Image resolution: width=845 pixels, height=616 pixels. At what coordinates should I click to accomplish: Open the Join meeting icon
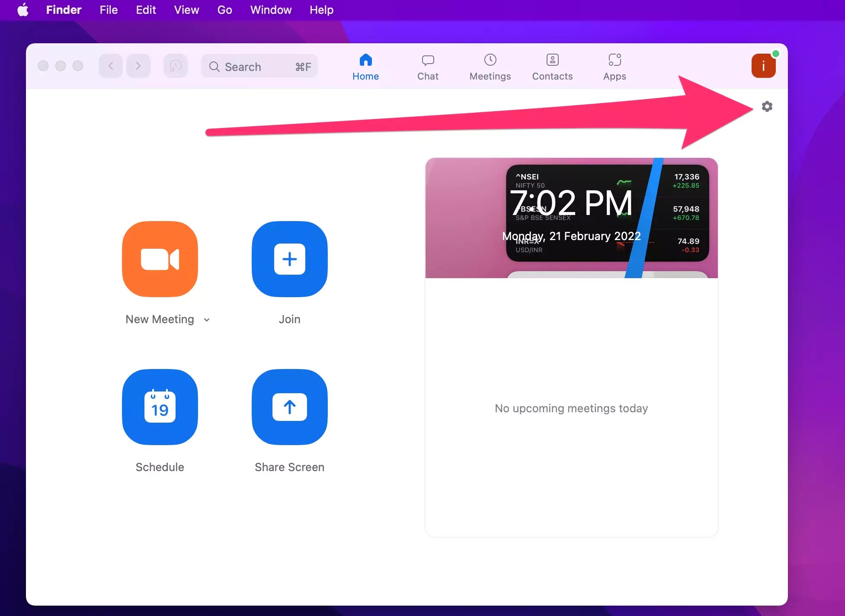tap(289, 259)
